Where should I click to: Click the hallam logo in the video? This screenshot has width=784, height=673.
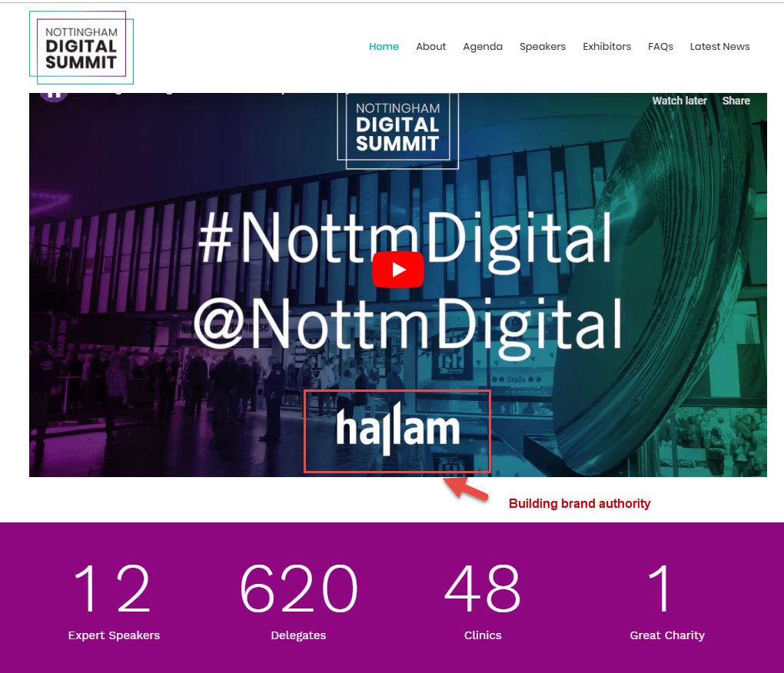(x=397, y=430)
